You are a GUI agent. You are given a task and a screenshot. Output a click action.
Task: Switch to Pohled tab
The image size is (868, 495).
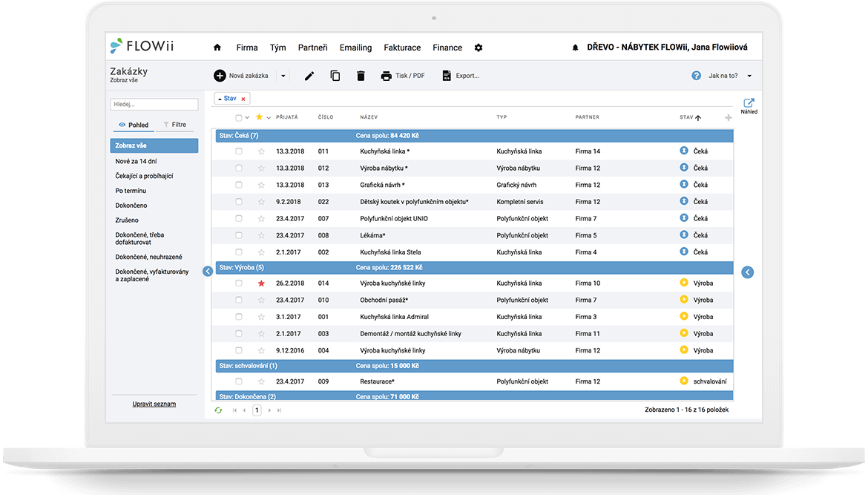pos(134,125)
